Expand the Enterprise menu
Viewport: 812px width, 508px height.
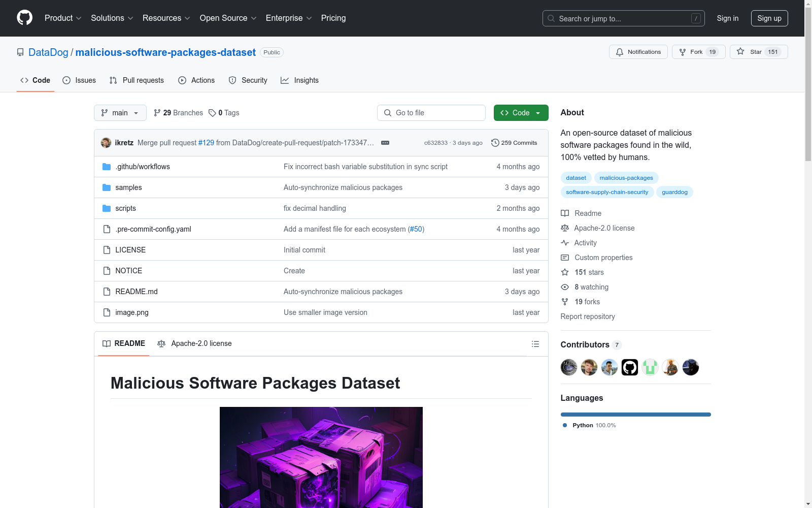pos(289,18)
